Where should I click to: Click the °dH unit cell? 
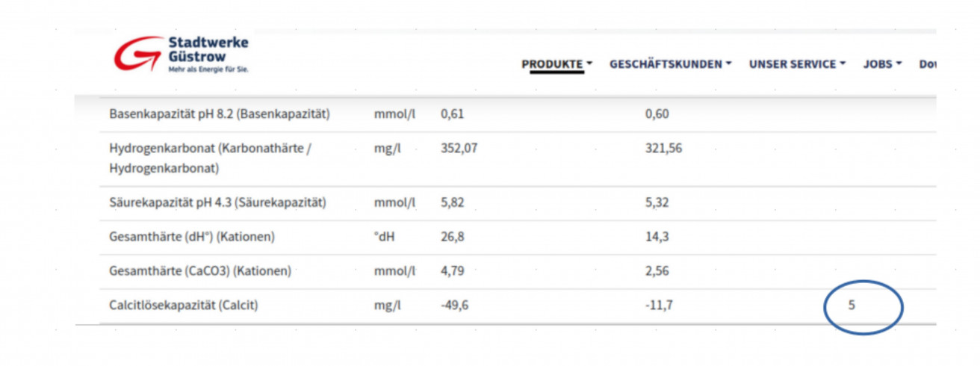[x=384, y=237]
